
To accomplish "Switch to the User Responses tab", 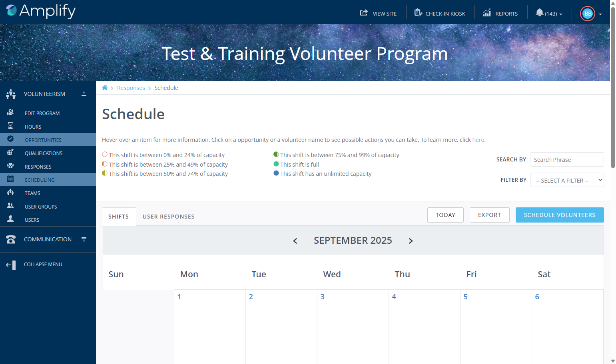I will (x=169, y=217).
